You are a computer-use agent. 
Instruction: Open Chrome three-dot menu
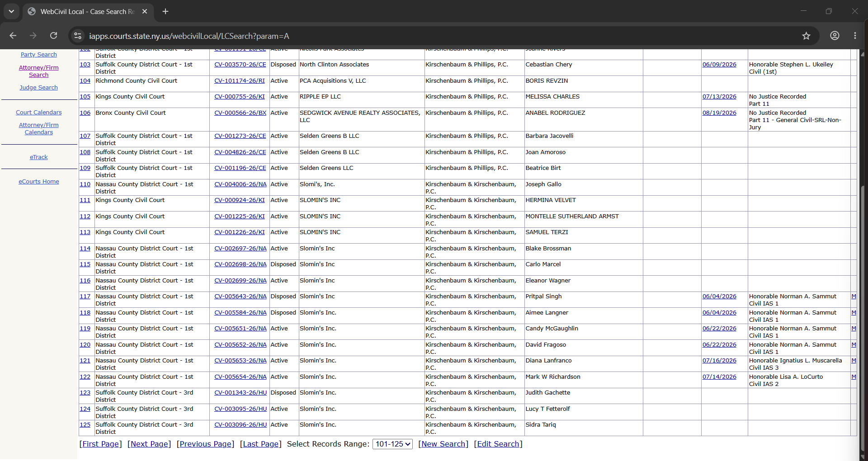click(x=855, y=36)
